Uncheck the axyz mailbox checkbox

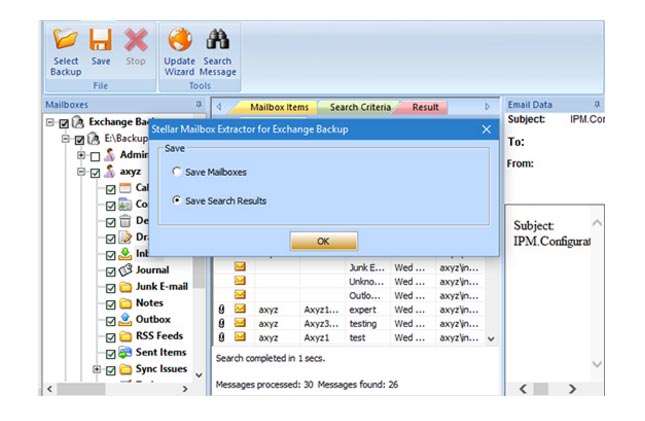(x=95, y=173)
